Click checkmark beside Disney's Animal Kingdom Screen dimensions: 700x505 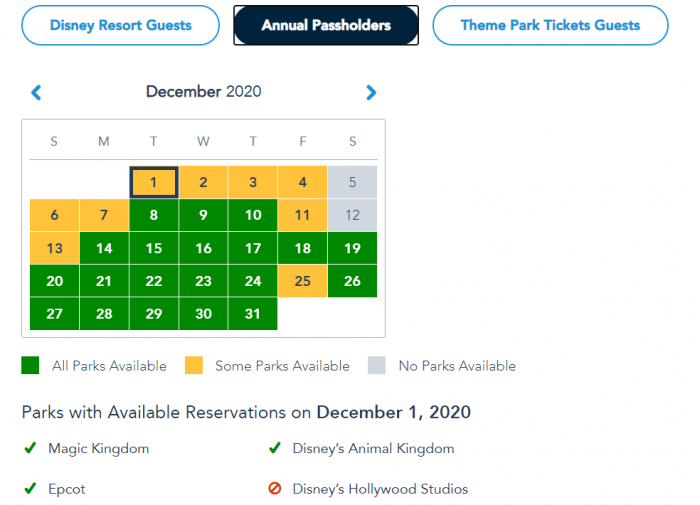click(274, 449)
